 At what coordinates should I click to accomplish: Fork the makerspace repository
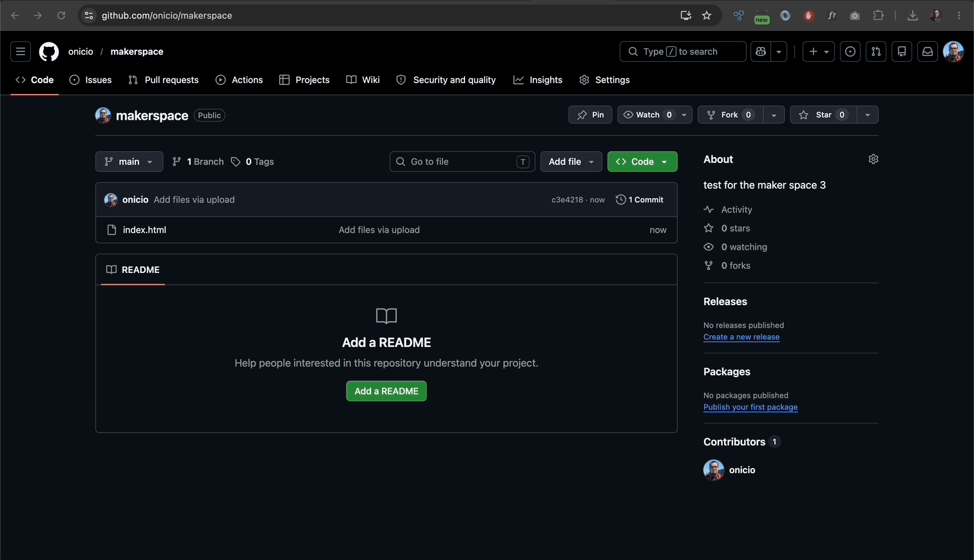tap(730, 115)
